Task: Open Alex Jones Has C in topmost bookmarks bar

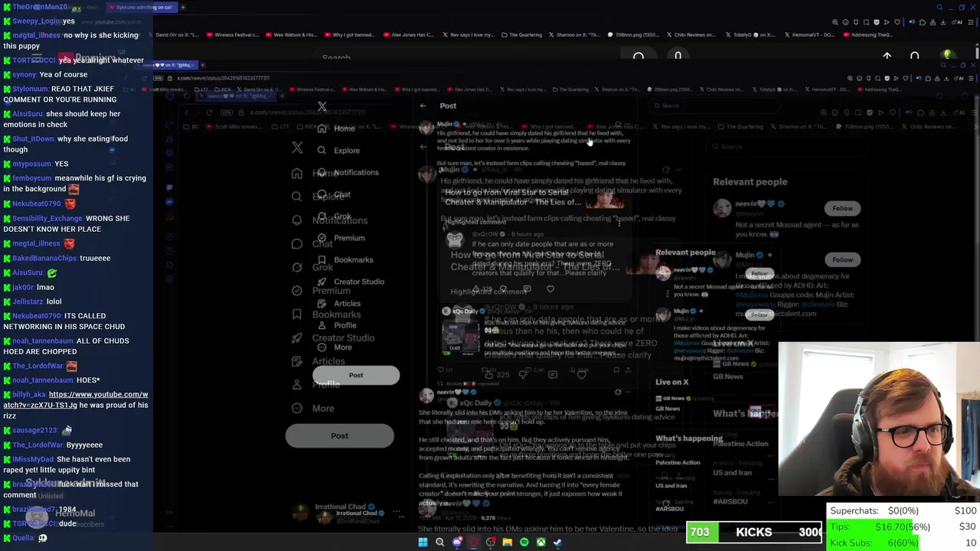Action: [409, 35]
